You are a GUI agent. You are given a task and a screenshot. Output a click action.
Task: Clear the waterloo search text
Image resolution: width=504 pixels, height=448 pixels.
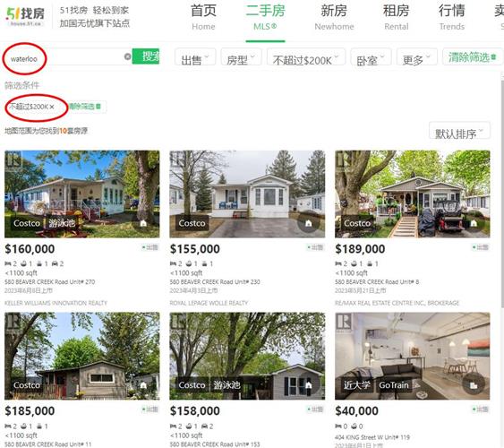[128, 56]
